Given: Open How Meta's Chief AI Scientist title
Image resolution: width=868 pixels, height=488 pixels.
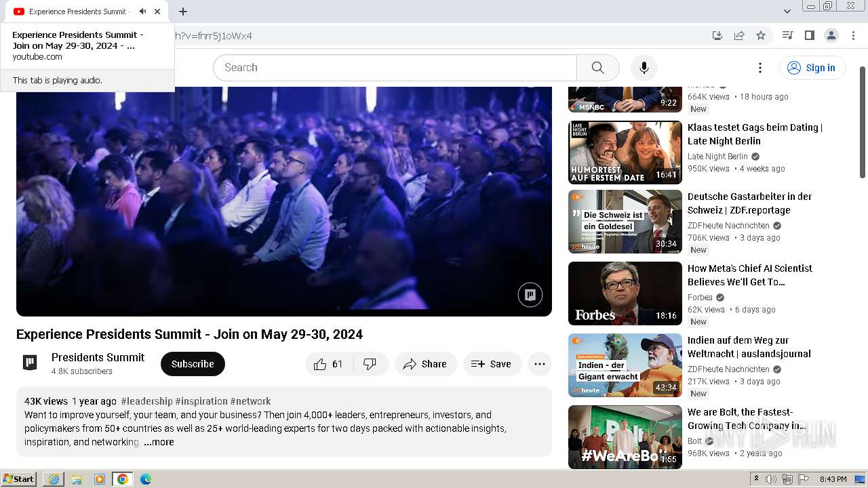Looking at the screenshot, I should click(x=749, y=275).
